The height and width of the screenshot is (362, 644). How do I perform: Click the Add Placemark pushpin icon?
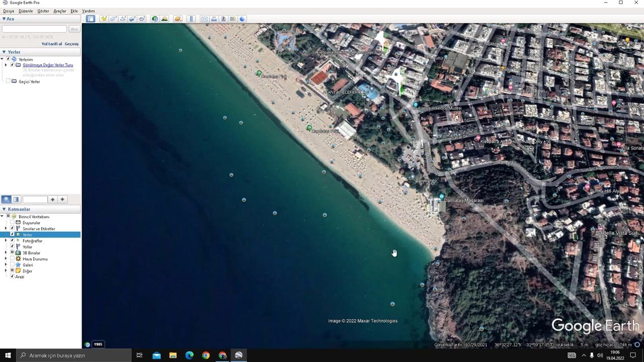[104, 19]
